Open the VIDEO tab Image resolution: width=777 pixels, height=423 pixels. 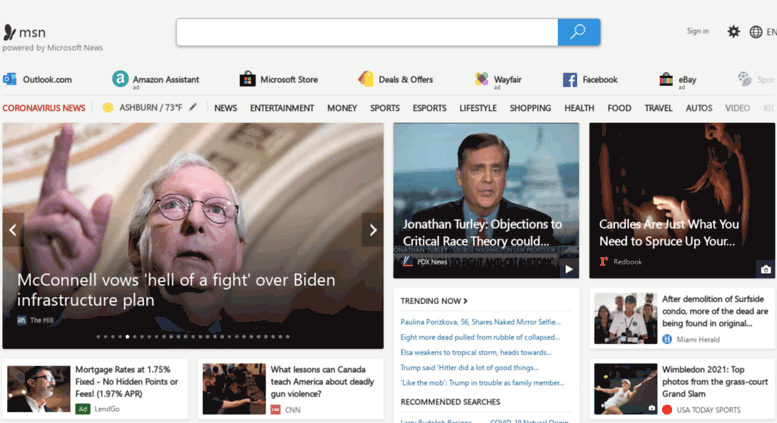pyautogui.click(x=737, y=108)
